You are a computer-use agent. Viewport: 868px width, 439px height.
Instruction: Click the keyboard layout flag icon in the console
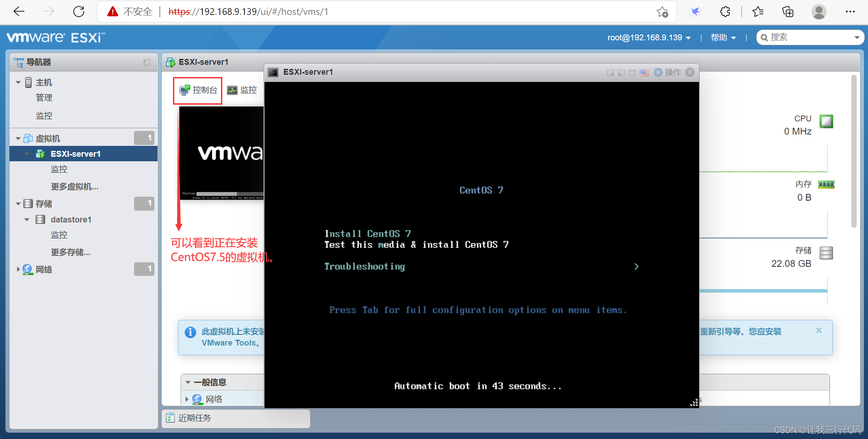[644, 73]
